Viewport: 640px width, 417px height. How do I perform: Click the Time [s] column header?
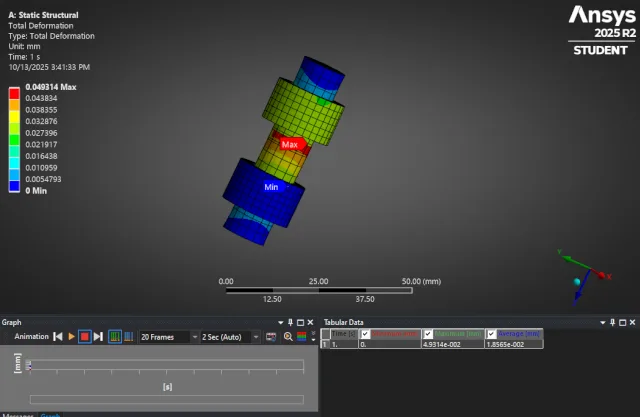click(344, 334)
